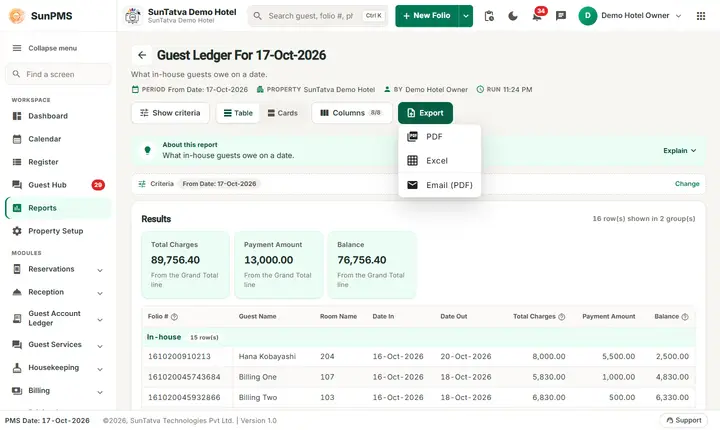Expand the Guest Account Ledger chevron
This screenshot has width=720, height=430.
tap(100, 320)
